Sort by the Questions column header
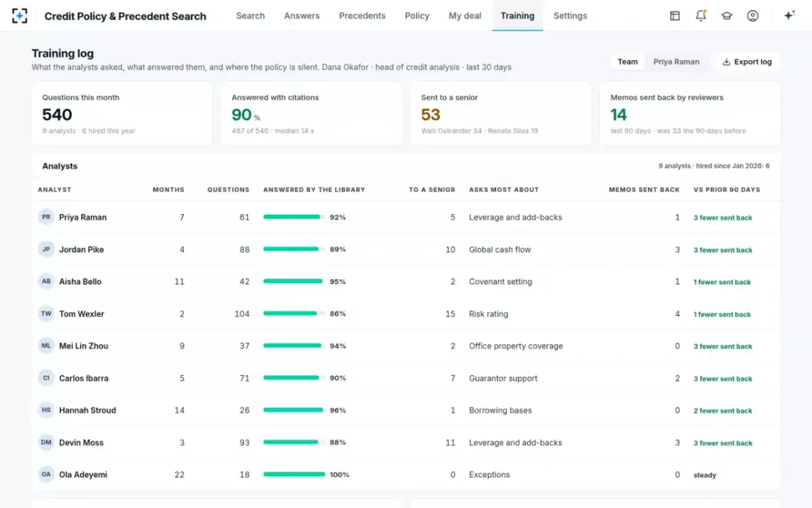The image size is (812, 508). 228,190
